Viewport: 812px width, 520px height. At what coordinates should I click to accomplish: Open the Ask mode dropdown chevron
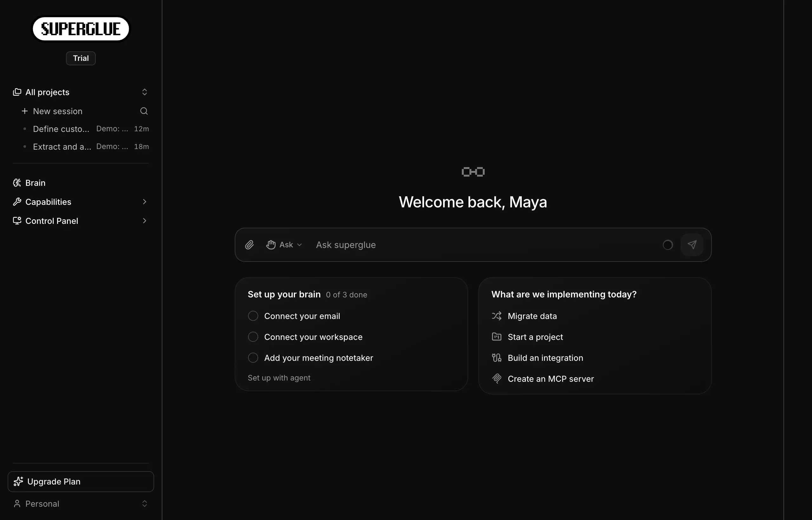coord(299,245)
